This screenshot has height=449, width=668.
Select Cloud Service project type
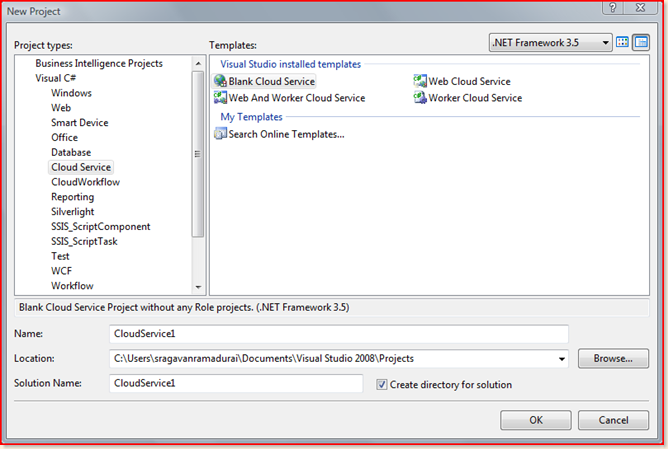[82, 167]
